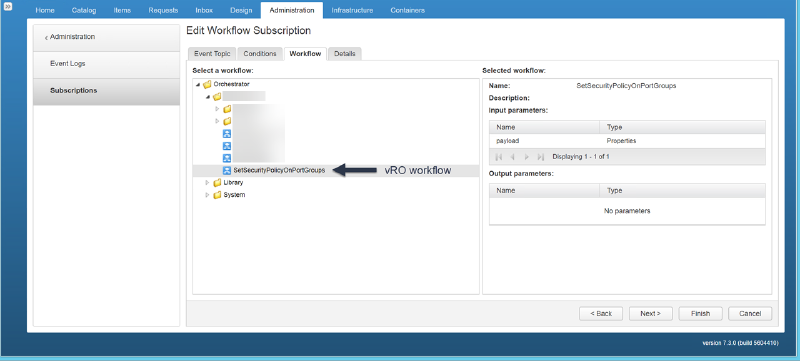Select the Workflow tab
800x361 pixels.
point(305,54)
